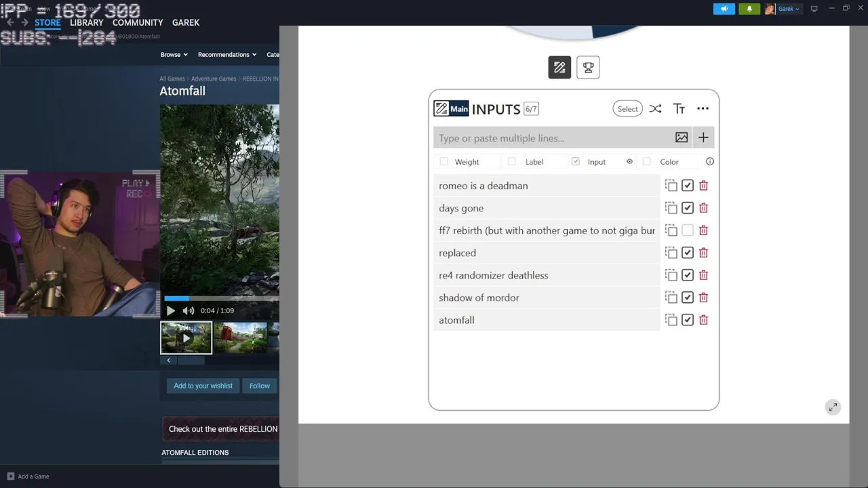Click the thumbnail strip left scroll arrow

[x=169, y=361]
